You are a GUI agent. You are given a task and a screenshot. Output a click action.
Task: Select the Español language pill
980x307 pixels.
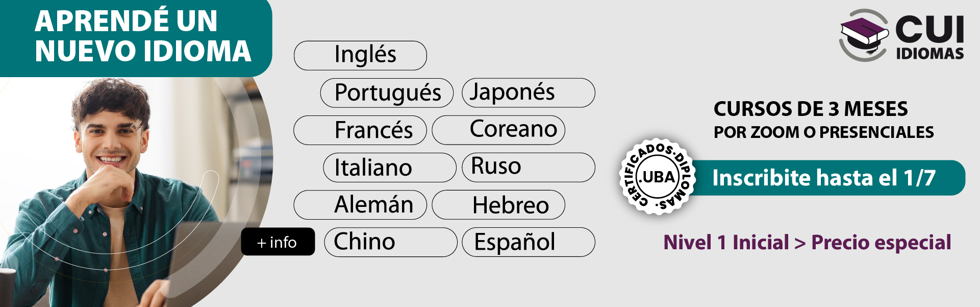(x=529, y=242)
